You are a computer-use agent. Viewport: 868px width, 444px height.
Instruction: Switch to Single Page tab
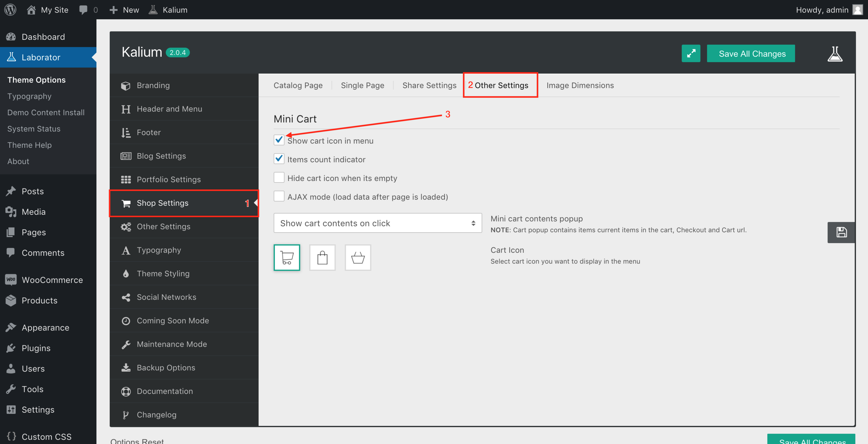coord(363,85)
